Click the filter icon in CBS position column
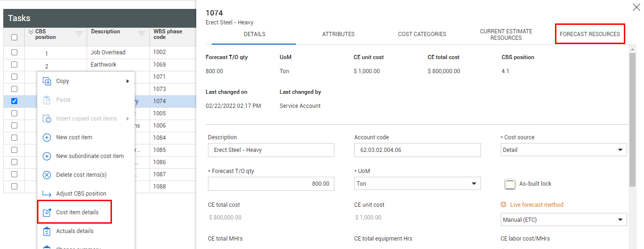The image size is (644, 249). coord(79,34)
